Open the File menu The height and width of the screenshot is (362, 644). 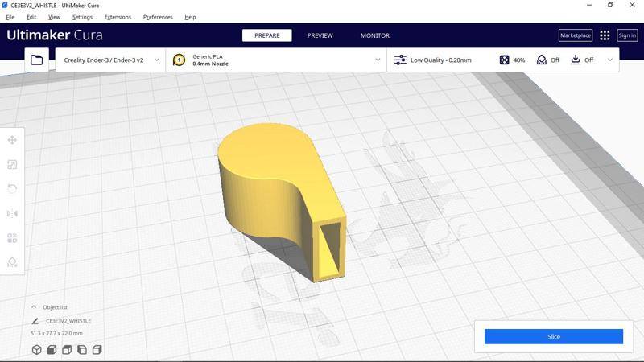coord(10,17)
